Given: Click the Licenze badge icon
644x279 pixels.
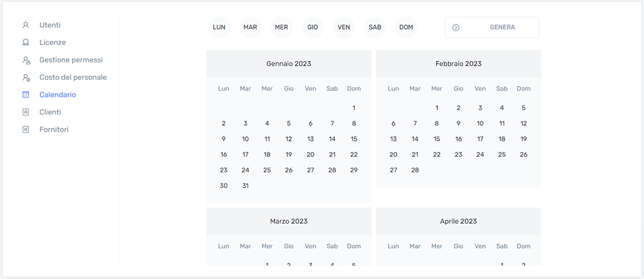Looking at the screenshot, I should point(26,42).
